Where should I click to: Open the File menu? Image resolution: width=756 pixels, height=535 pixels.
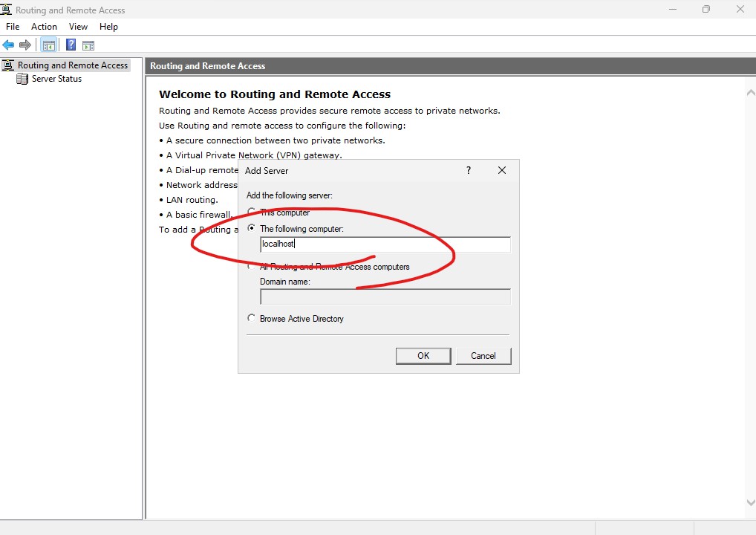pos(13,27)
